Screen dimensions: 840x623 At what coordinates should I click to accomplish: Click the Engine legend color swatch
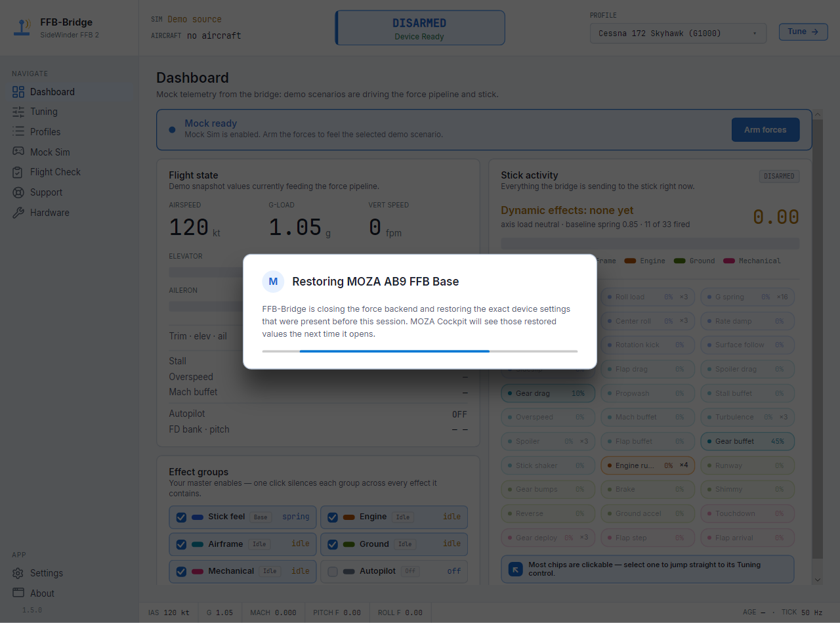tap(630, 261)
